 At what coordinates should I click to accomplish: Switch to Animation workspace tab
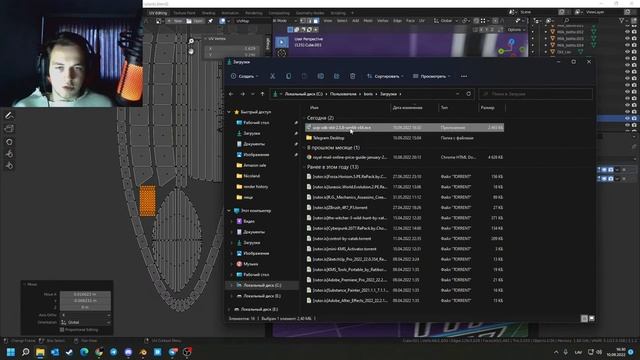[x=230, y=13]
